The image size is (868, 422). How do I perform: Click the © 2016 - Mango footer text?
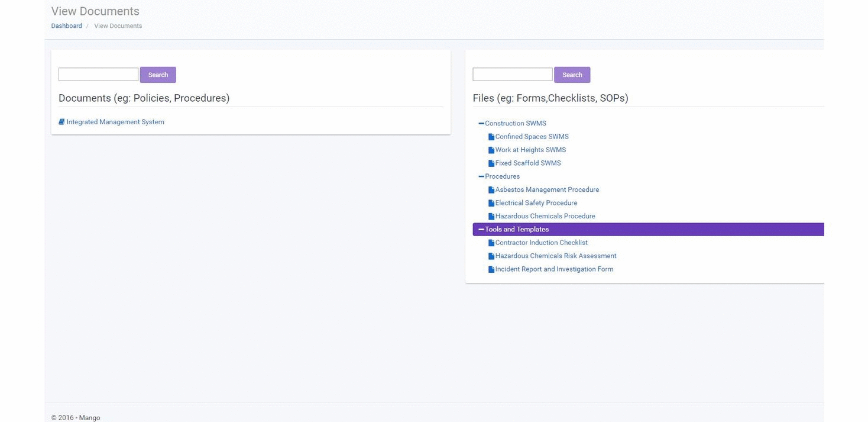76,418
